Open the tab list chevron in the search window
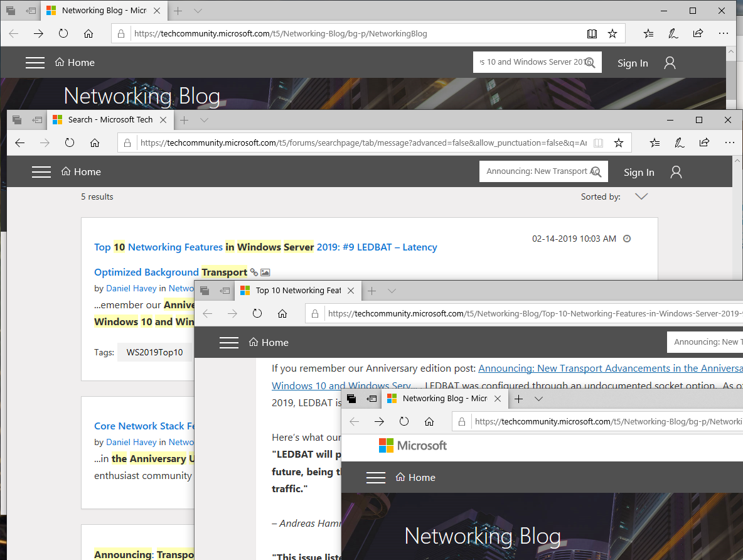This screenshot has height=560, width=743. click(204, 120)
